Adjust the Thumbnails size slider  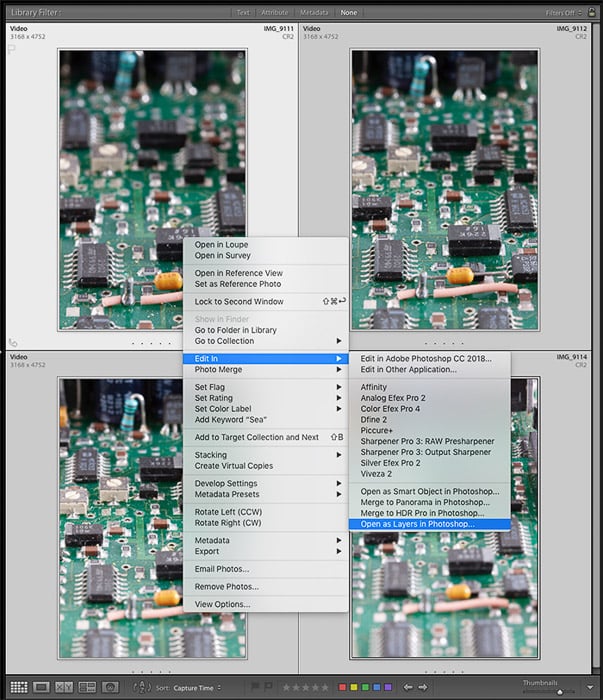coord(559,692)
